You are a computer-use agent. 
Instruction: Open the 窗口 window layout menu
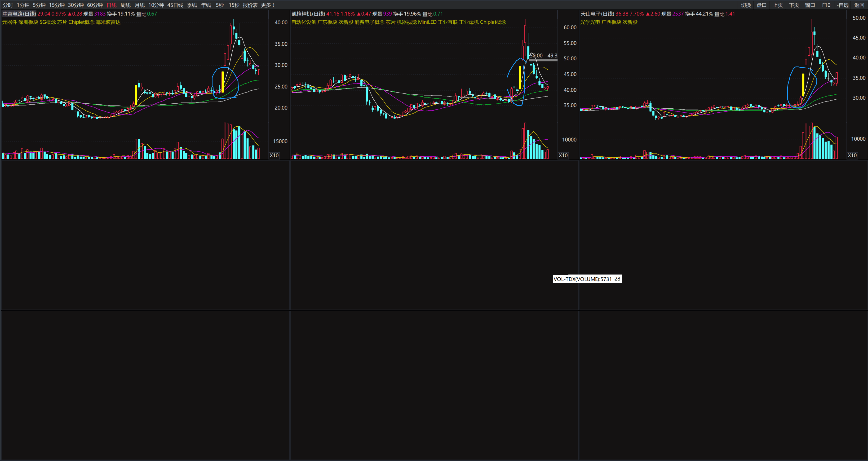tap(810, 5)
